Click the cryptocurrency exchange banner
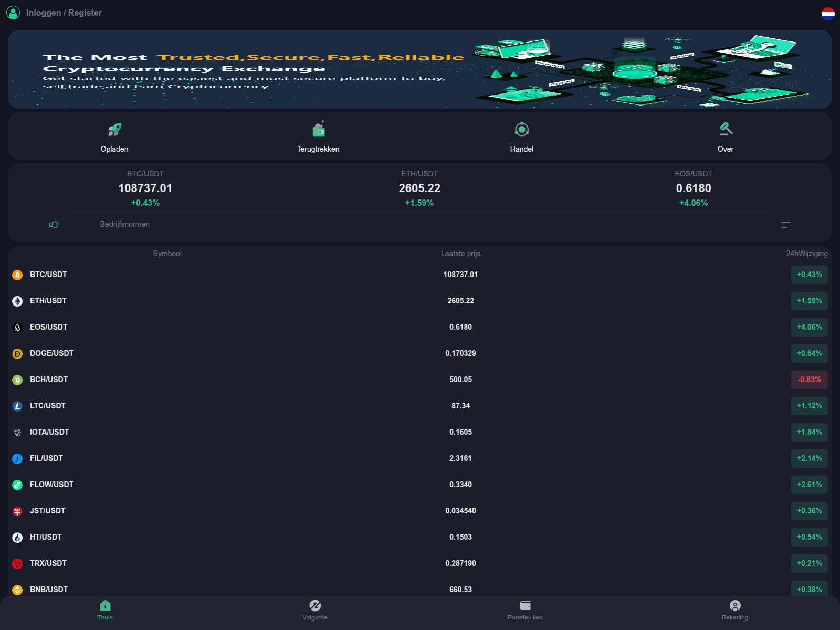840x630 pixels. coord(420,69)
